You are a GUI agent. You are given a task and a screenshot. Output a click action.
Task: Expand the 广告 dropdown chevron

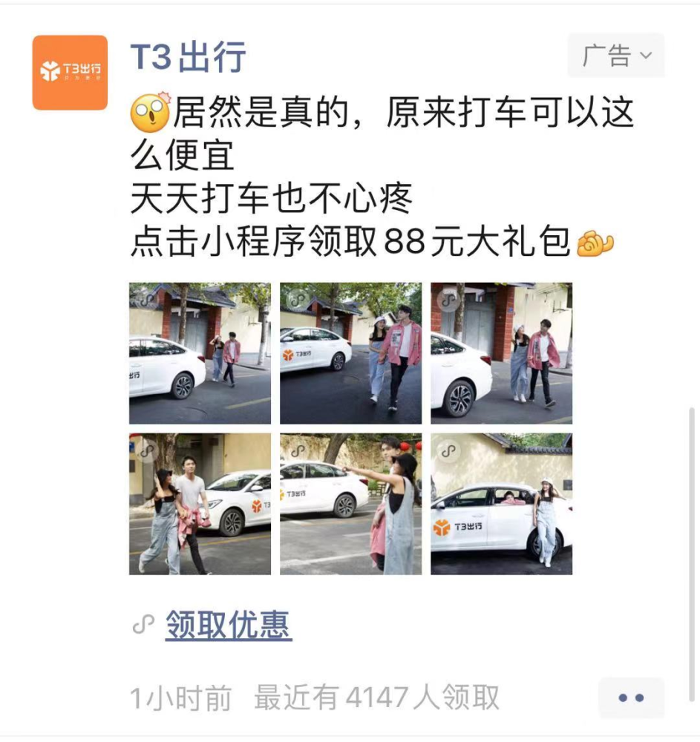pos(646,56)
